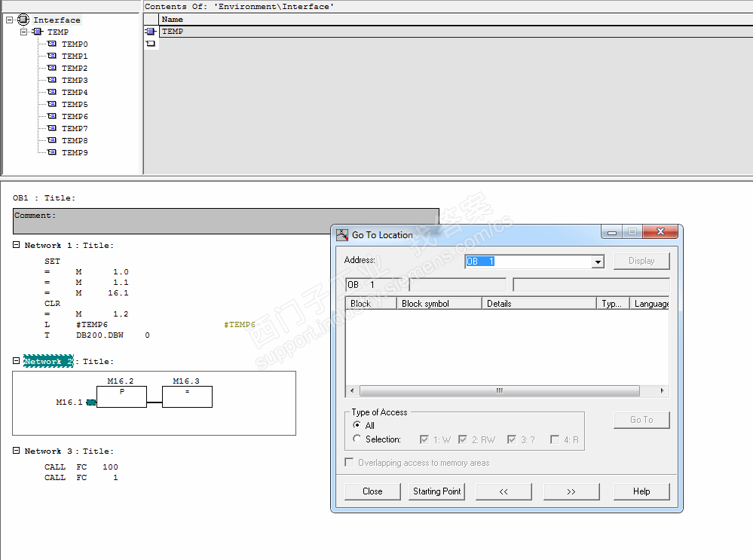Click the Block column header
The height and width of the screenshot is (560, 753).
coord(371,303)
